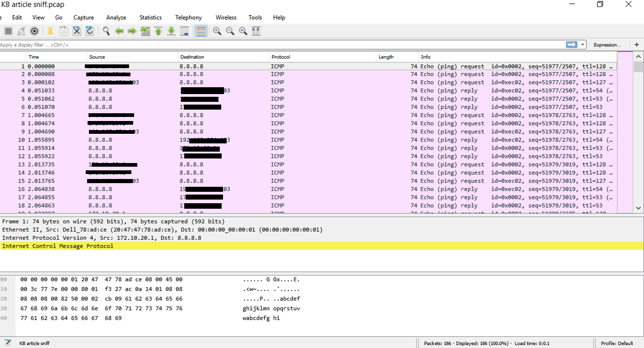Apply the display filter with arrow button
The image size is (644, 348).
[571, 45]
